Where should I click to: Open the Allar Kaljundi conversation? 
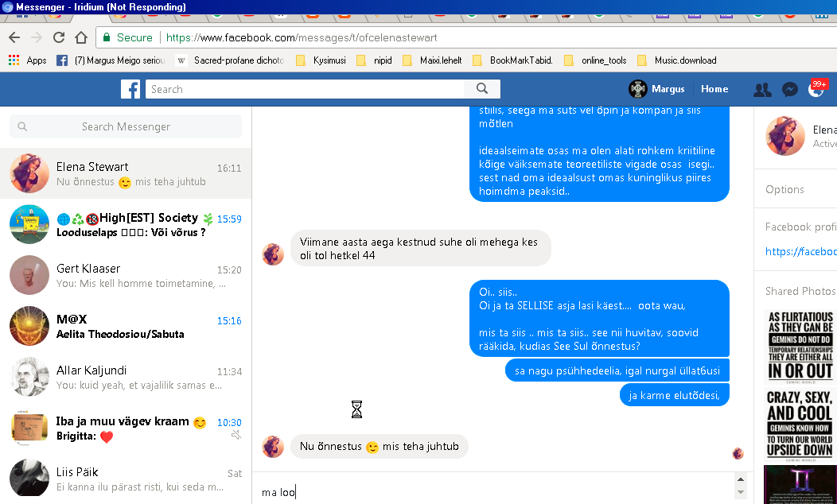126,377
